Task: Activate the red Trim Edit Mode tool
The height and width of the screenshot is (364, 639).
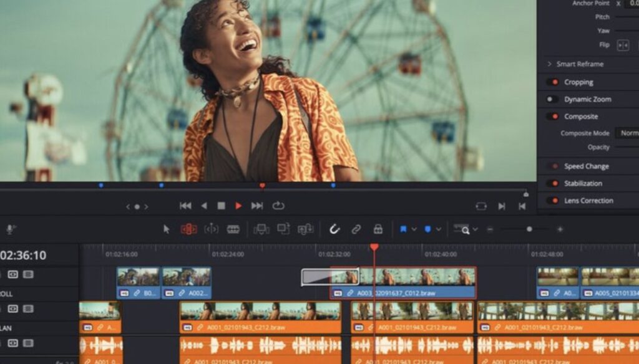Action: 188,229
